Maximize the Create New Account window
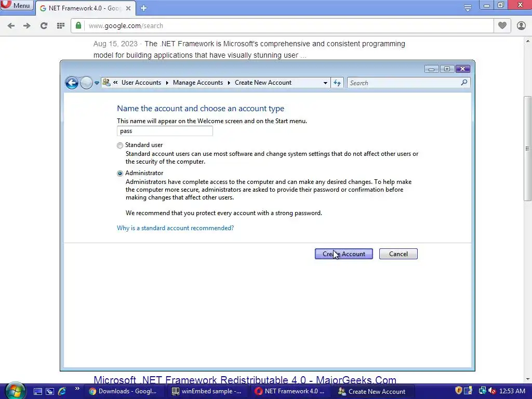 [x=447, y=69]
